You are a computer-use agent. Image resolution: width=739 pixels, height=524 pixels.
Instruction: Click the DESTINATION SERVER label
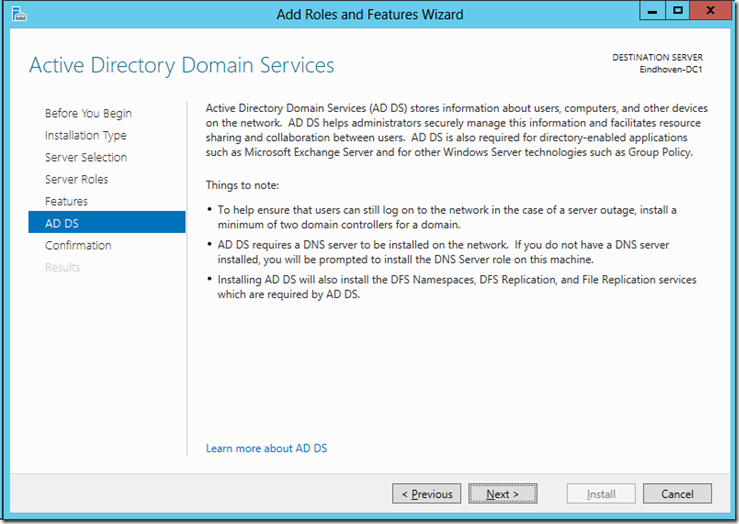[657, 57]
